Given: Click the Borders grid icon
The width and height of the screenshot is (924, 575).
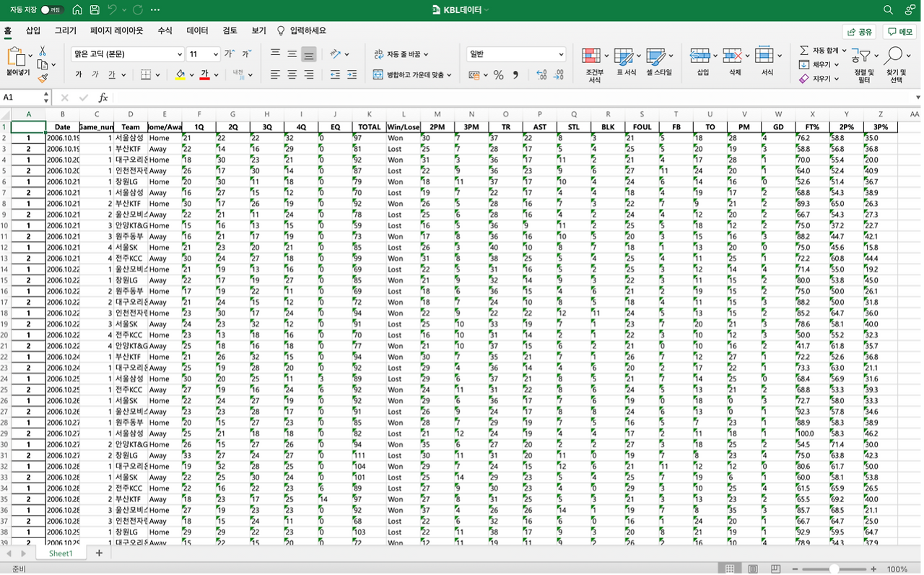Looking at the screenshot, I should click(146, 75).
